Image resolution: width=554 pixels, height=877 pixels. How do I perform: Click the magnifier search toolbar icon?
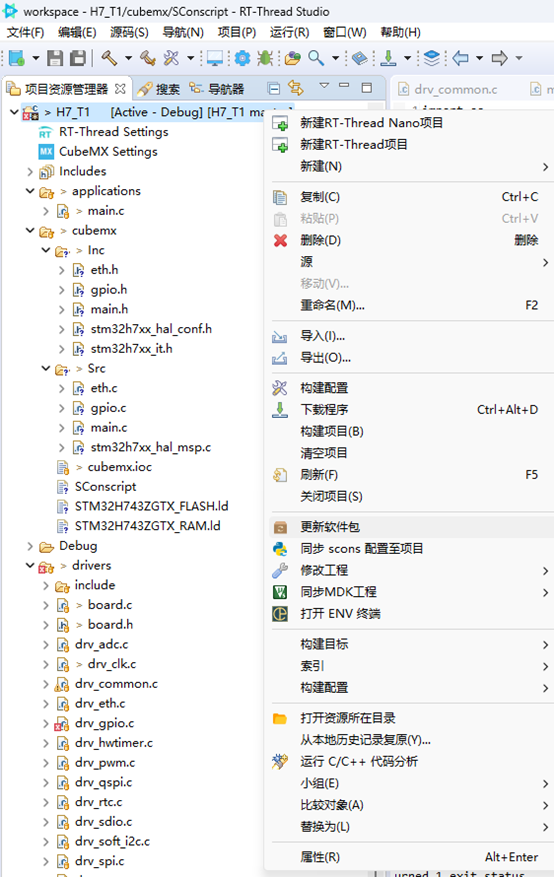pyautogui.click(x=316, y=58)
